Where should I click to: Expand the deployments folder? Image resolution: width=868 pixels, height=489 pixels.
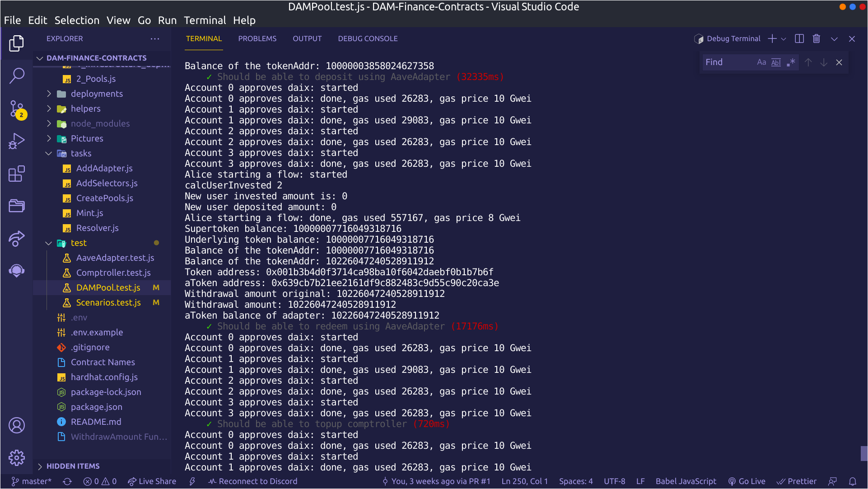pos(96,94)
